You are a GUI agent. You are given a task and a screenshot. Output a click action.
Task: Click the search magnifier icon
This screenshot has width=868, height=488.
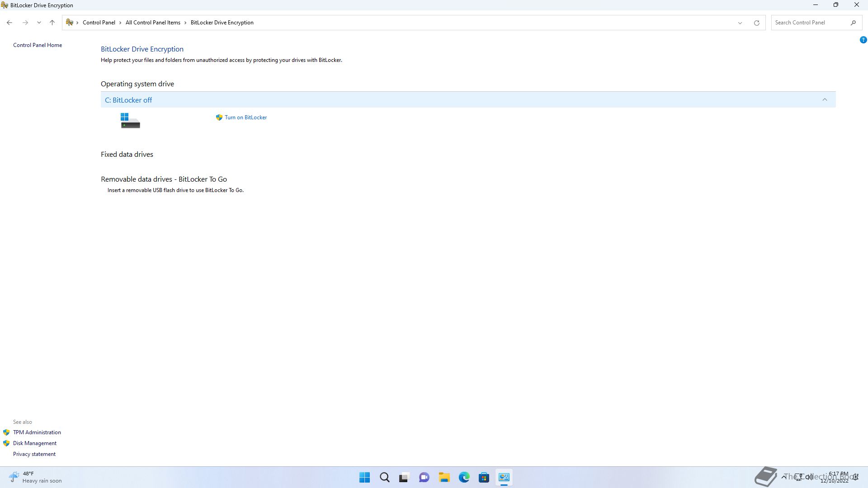[853, 23]
